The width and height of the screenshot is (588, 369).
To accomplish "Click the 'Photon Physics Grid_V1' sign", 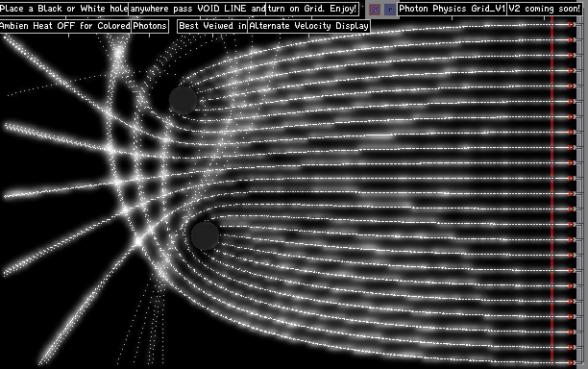I will pyautogui.click(x=453, y=9).
